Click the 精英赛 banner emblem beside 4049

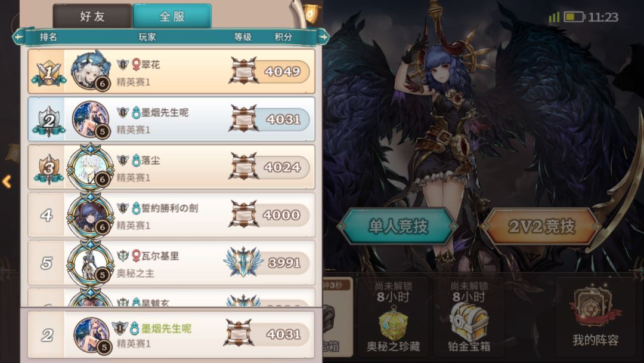243,70
